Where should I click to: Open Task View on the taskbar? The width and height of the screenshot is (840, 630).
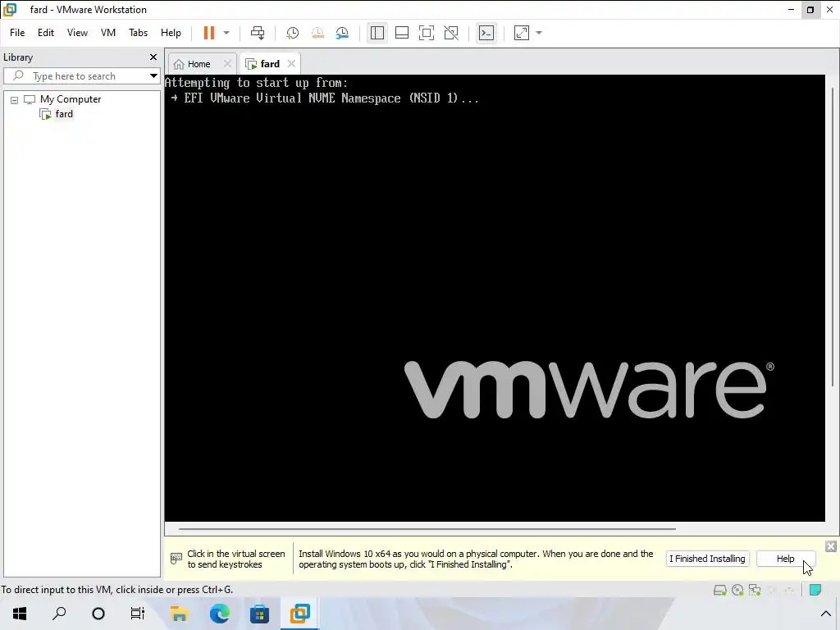pos(138,614)
